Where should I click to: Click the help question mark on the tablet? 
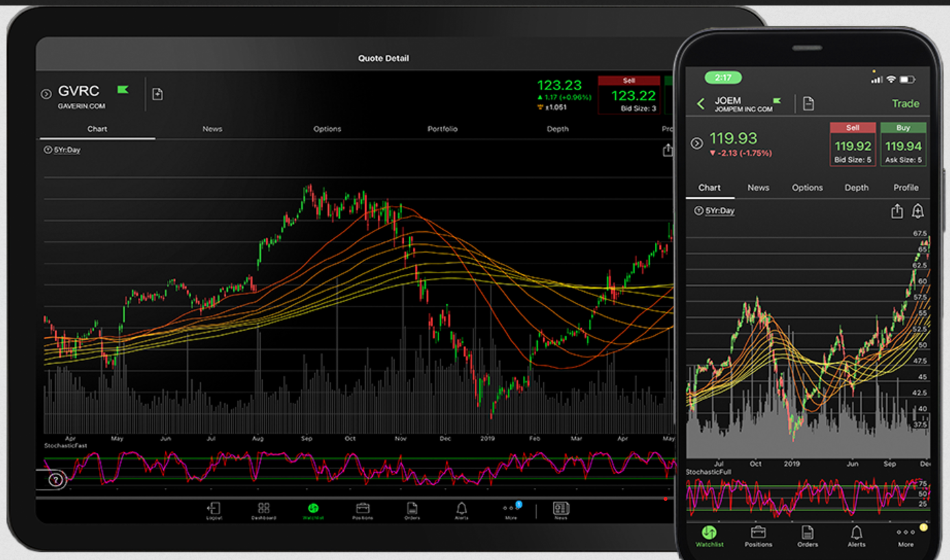coord(56,480)
